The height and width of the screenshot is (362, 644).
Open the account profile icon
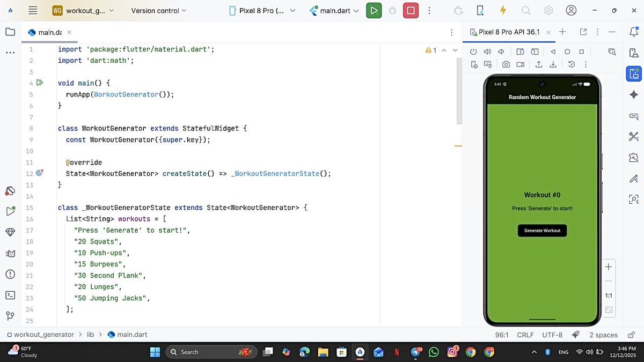click(572, 10)
